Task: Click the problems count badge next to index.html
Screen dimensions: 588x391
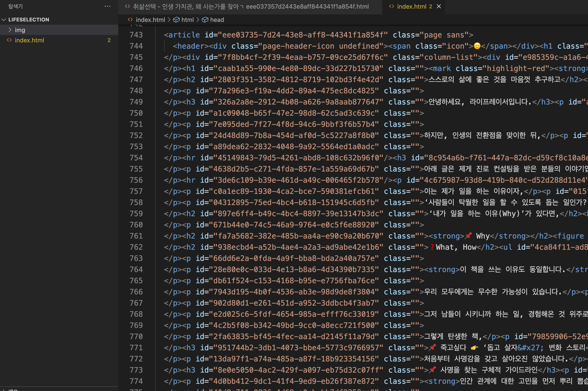Action: coord(109,40)
